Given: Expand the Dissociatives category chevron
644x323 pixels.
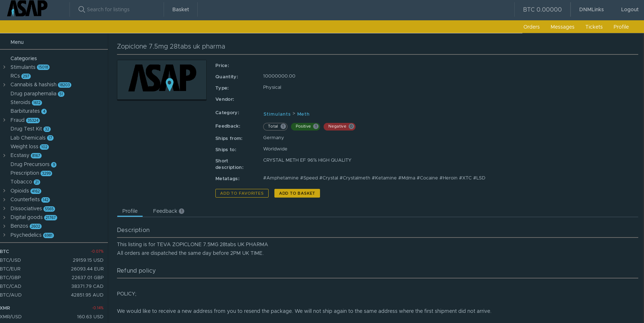Looking at the screenshot, I should click(4, 208).
